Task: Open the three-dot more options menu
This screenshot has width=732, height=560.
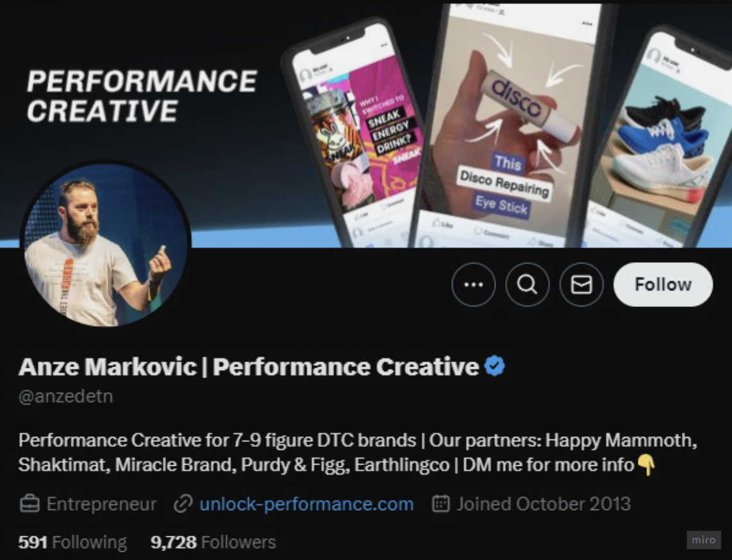Action: [474, 284]
